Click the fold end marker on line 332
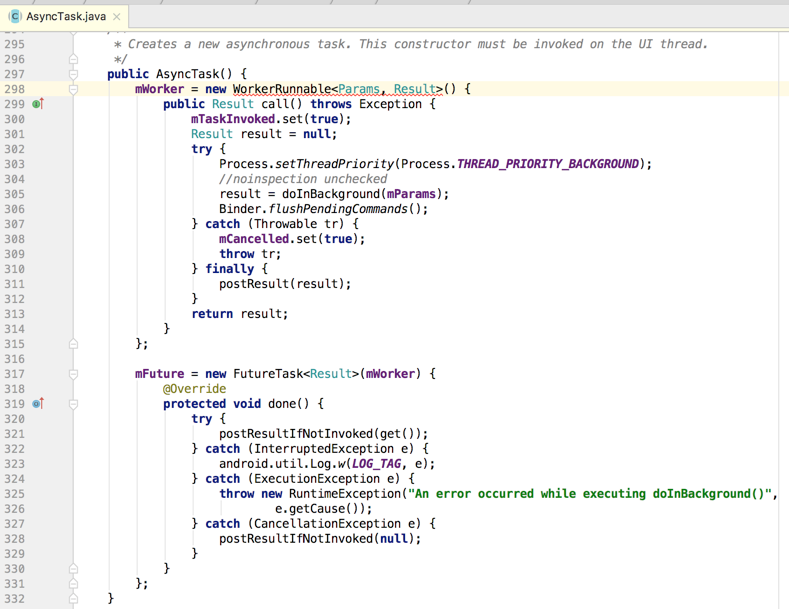789x609 pixels. coord(73,599)
